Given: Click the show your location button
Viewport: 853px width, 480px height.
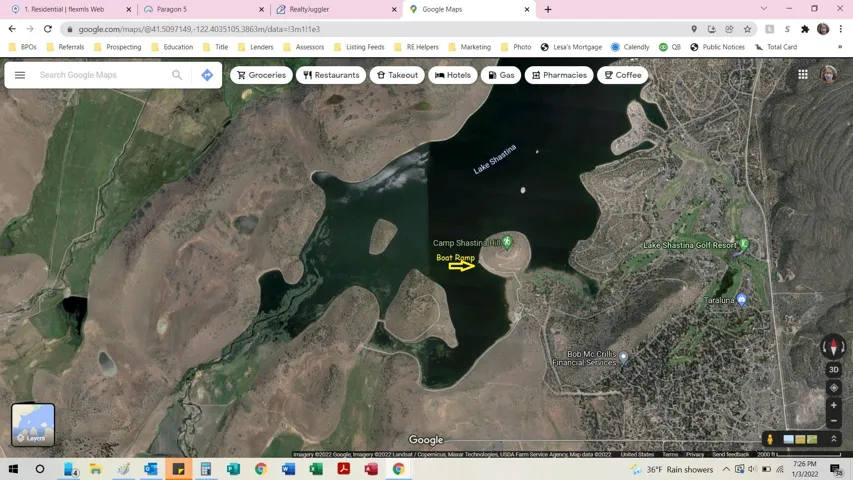Looking at the screenshot, I should pyautogui.click(x=834, y=388).
